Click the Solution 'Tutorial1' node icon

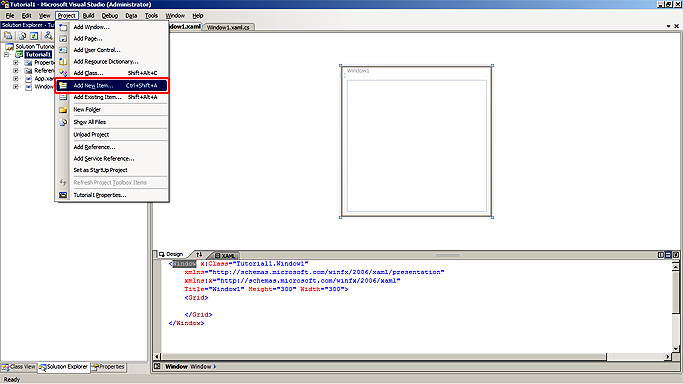[9, 46]
